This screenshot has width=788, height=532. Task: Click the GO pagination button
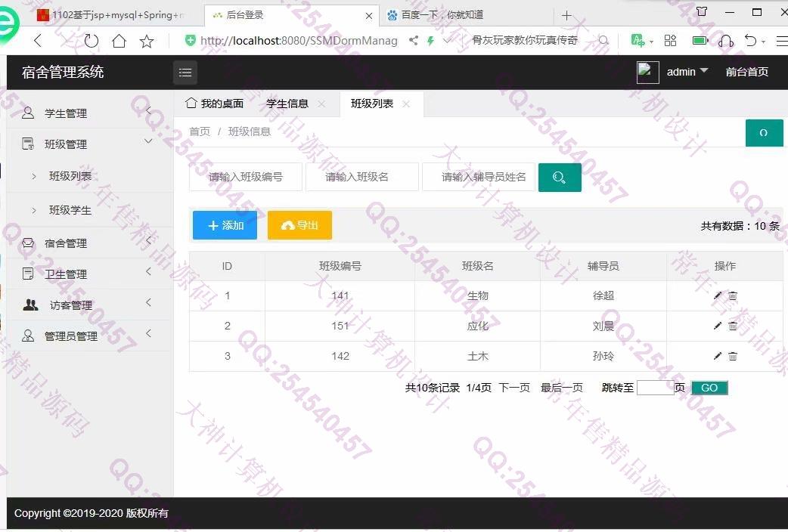tap(709, 388)
